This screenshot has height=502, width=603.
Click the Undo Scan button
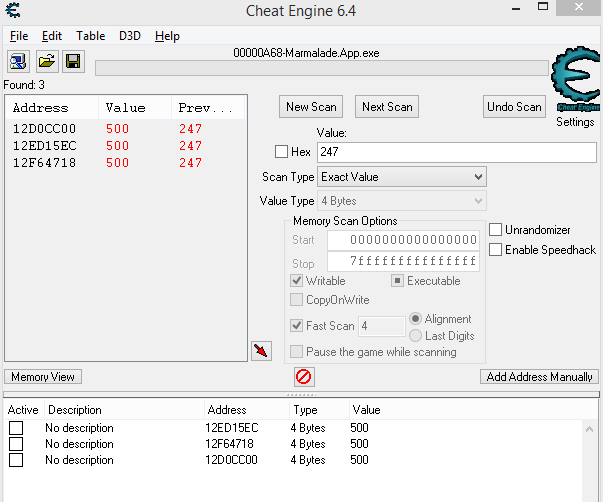(514, 107)
